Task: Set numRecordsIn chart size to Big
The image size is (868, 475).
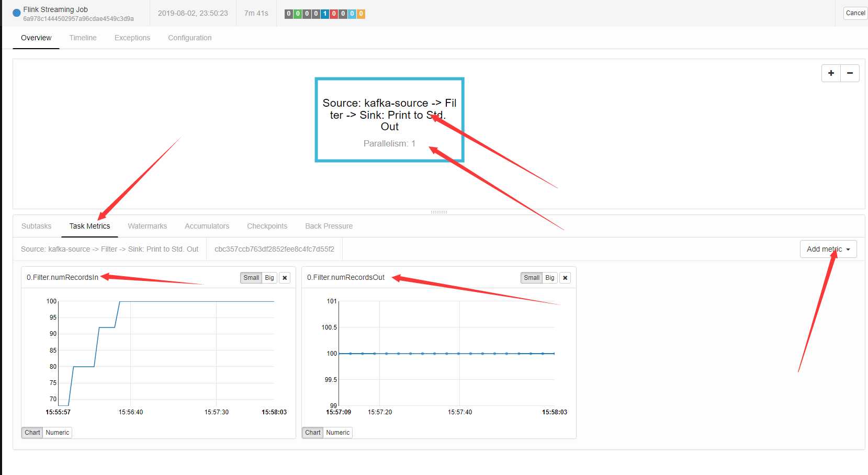Action: pyautogui.click(x=269, y=278)
